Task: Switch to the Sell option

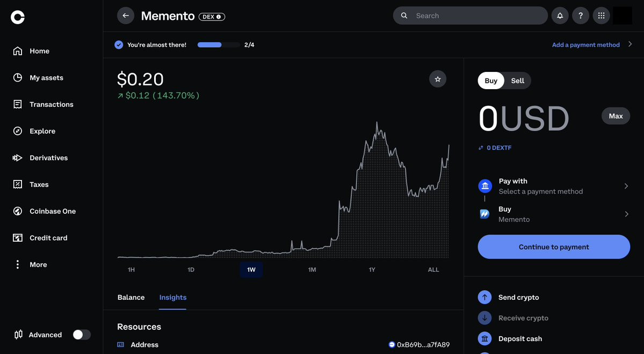Action: [517, 81]
